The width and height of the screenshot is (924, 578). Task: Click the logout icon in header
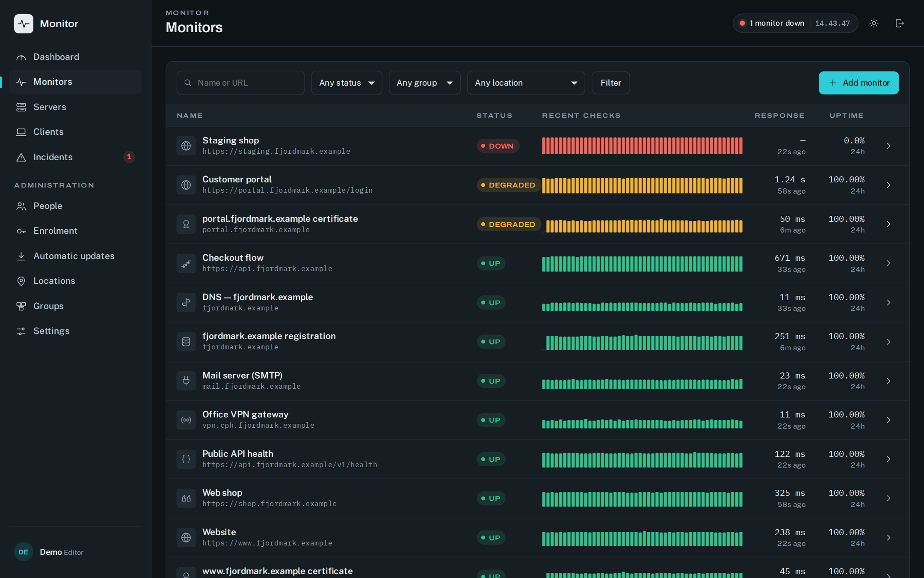coord(900,23)
